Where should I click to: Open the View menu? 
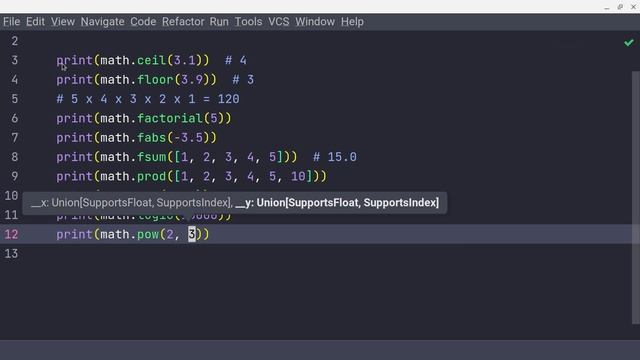(63, 22)
